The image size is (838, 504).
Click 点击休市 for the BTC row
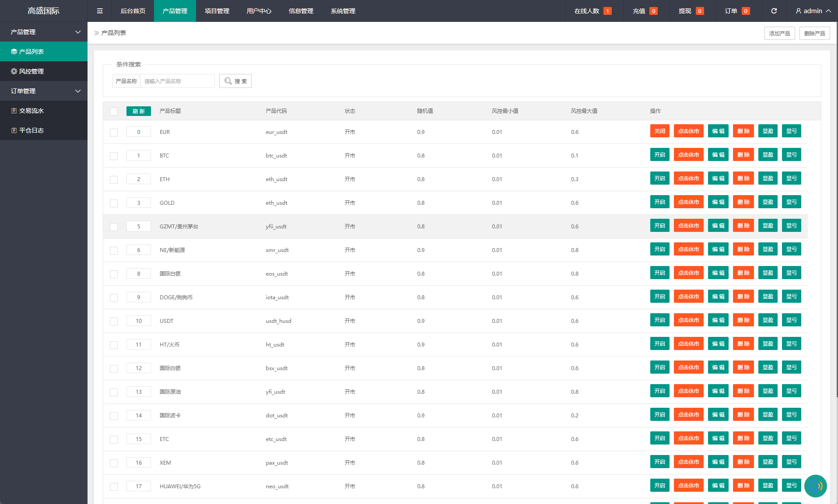click(x=689, y=154)
